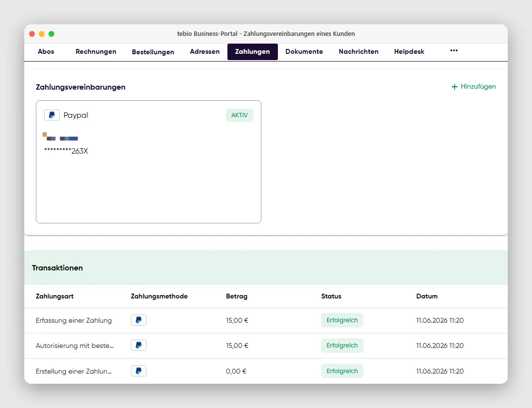Click the PayPal icon in the Erstellung row
The height and width of the screenshot is (408, 532).
point(139,371)
